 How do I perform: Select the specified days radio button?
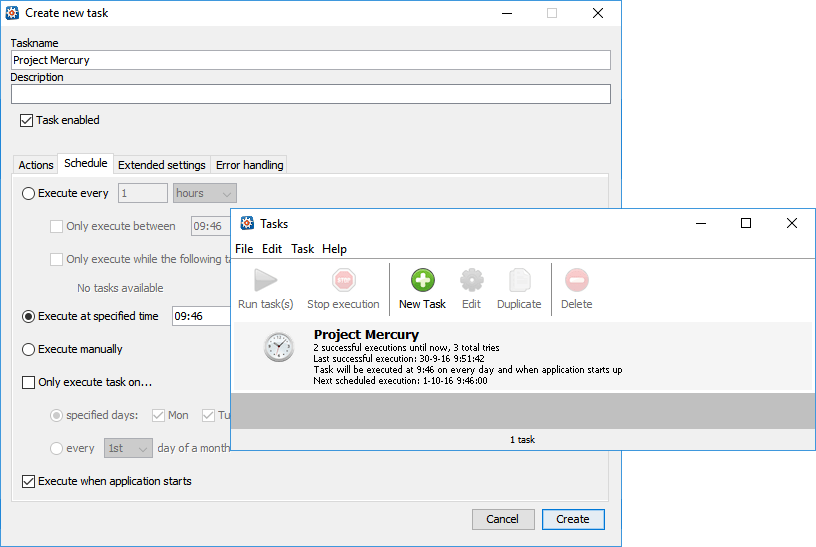pos(56,415)
